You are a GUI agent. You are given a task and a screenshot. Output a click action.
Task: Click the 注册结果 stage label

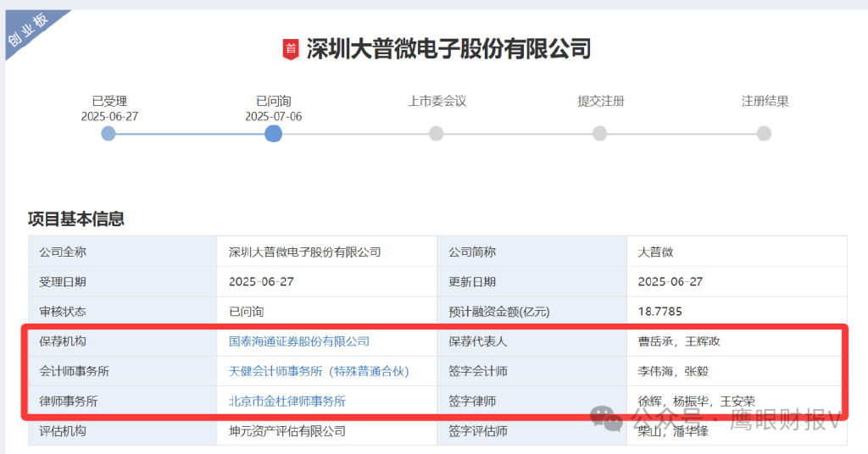tap(765, 101)
